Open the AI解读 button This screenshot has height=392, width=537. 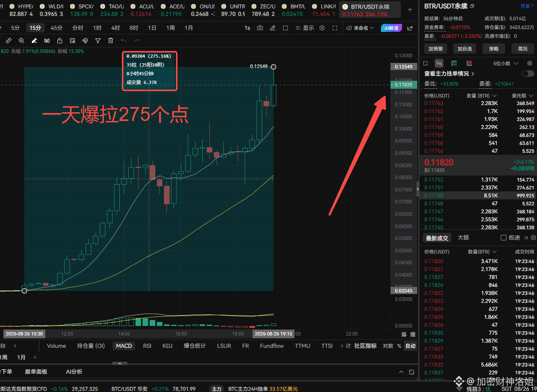click(x=392, y=28)
